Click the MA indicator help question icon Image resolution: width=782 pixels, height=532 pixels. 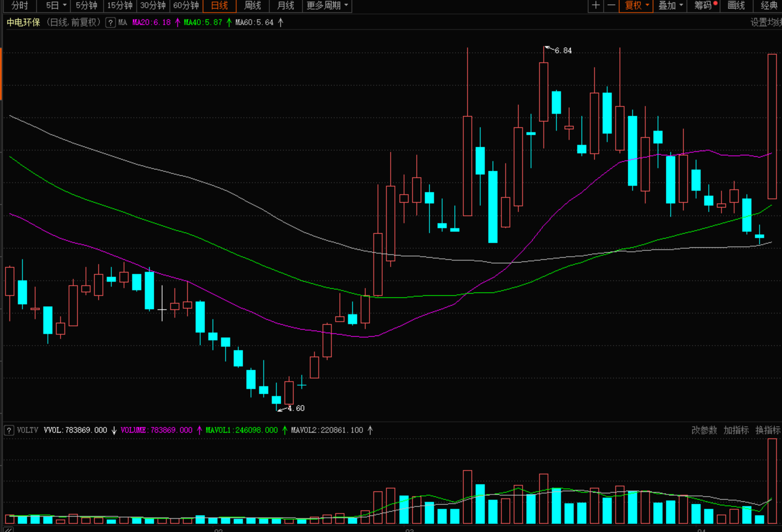(111, 23)
